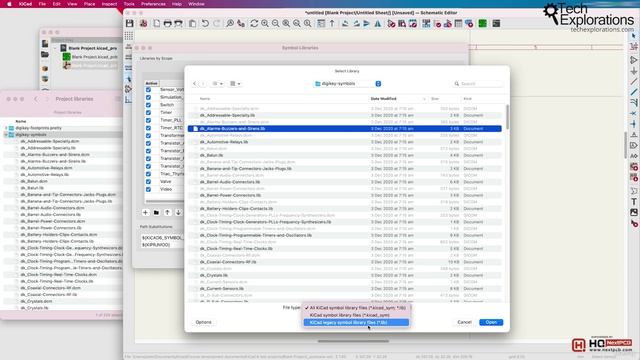Uncheck the Active checkbox for Timer_RTC row
This screenshot has width=640, height=360.
(148, 128)
